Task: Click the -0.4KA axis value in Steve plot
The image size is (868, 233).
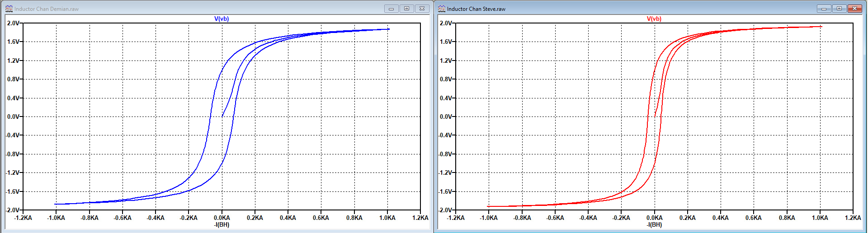Action: [588, 218]
